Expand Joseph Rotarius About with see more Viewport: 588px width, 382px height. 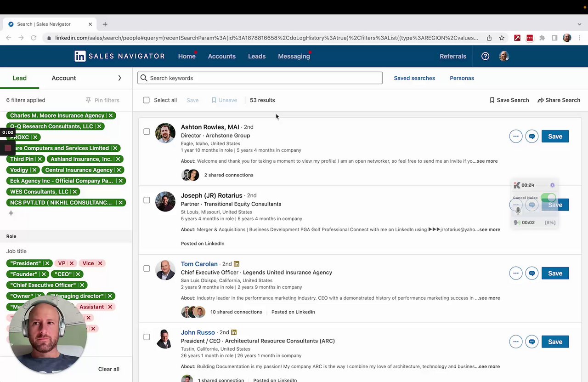point(490,230)
